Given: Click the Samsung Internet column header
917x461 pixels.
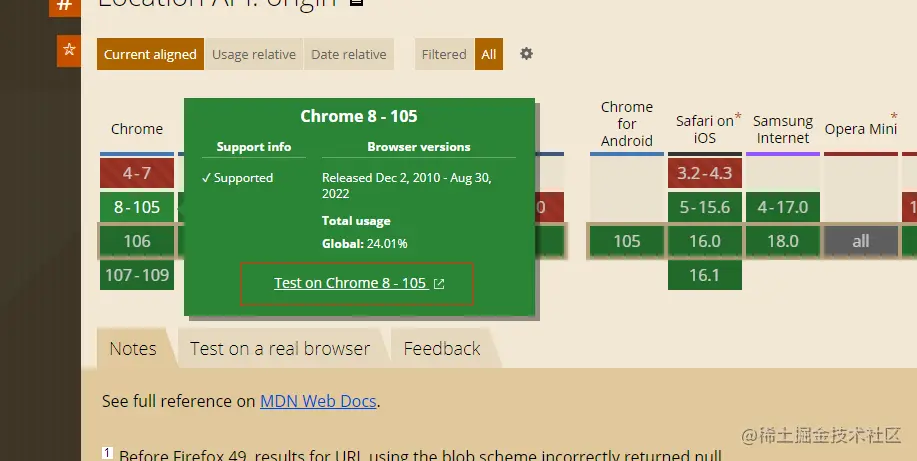Looking at the screenshot, I should [783, 129].
